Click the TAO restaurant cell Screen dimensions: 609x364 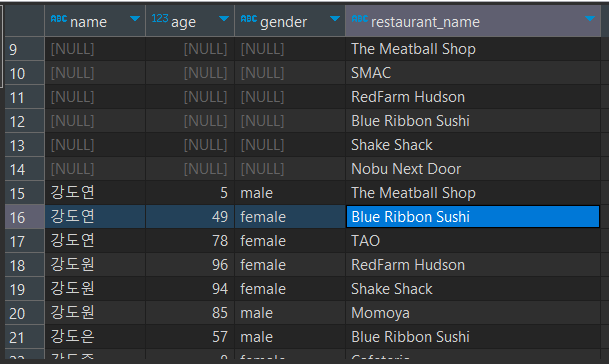(x=473, y=241)
